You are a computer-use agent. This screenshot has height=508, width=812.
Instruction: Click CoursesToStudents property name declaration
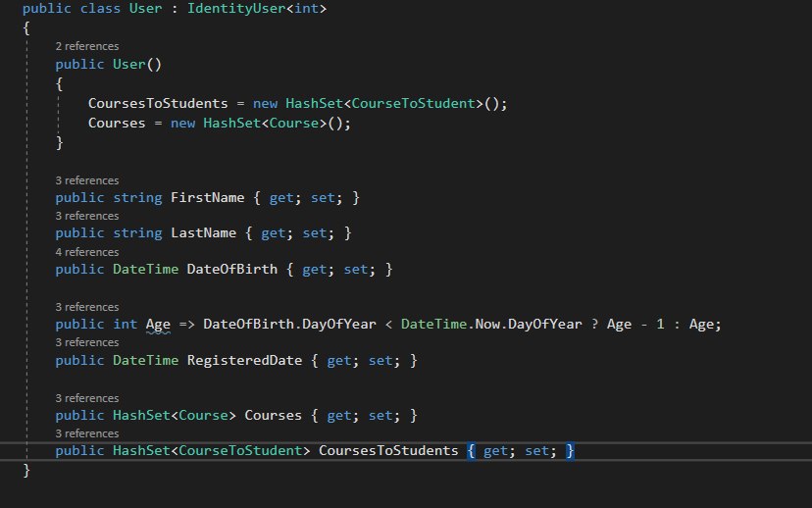click(x=388, y=450)
